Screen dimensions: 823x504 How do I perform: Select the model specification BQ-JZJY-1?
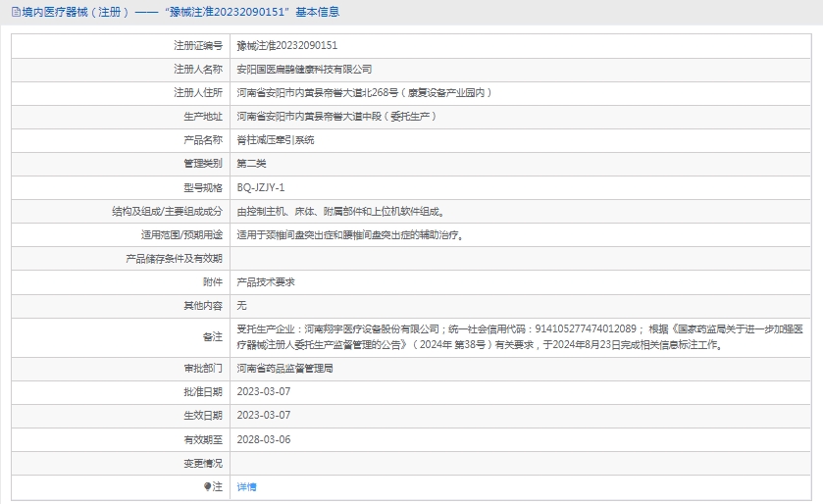click(x=261, y=186)
